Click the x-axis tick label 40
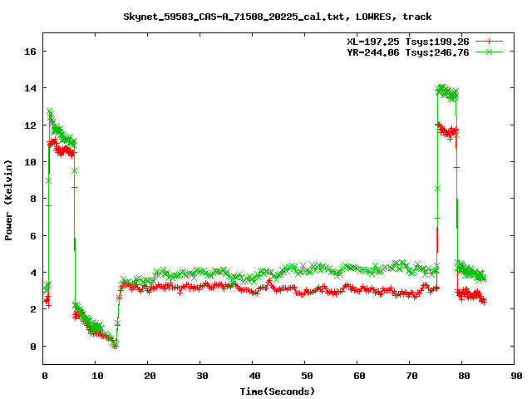 (x=254, y=376)
